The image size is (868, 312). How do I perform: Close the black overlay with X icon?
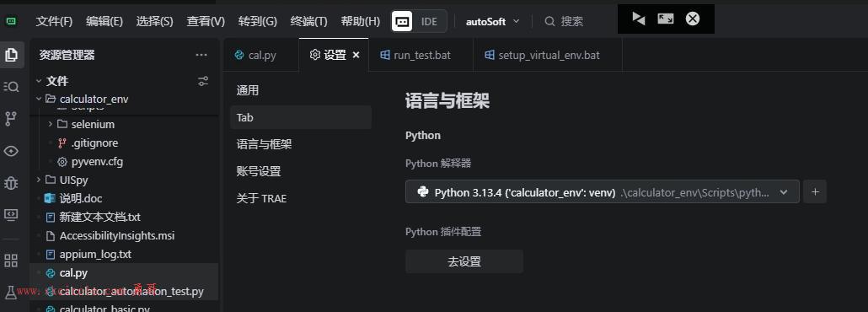(x=693, y=19)
